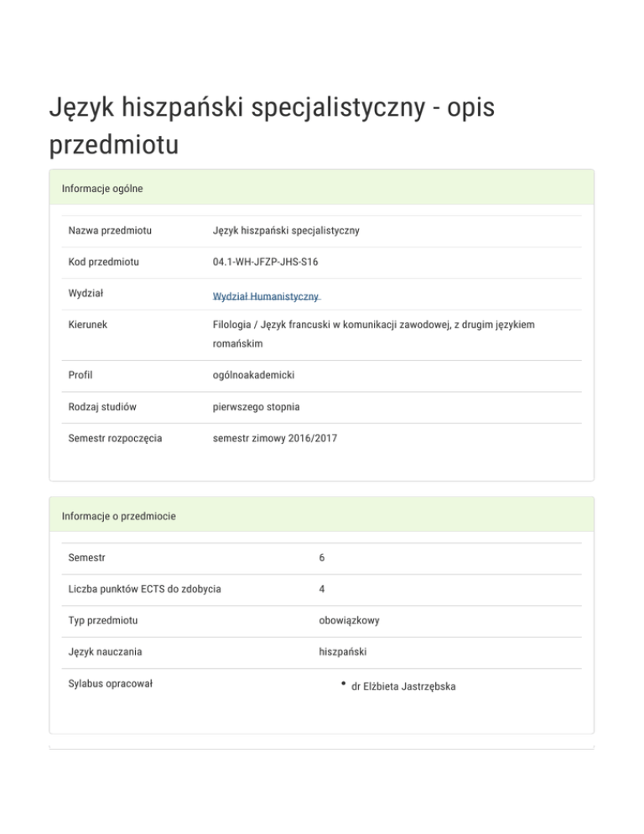The image size is (644, 834).
Task: Click the 'Sylabus opracował' row label
Action: tap(116, 684)
